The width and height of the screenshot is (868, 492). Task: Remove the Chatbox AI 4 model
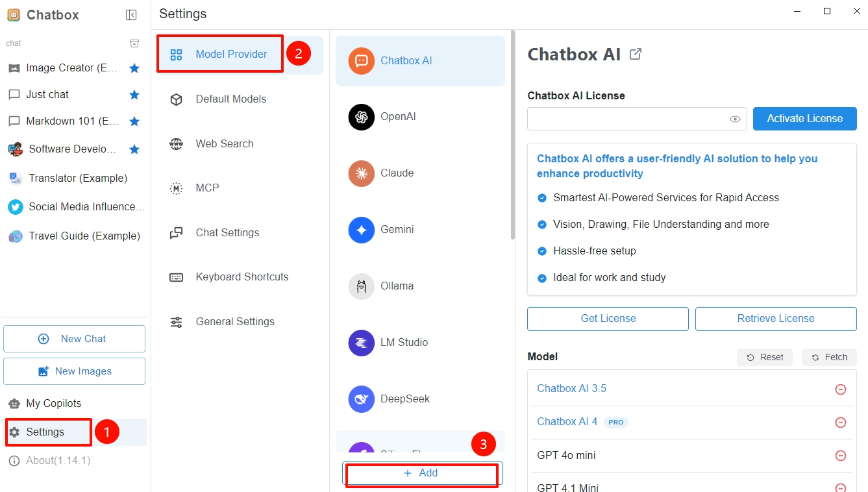(x=840, y=423)
